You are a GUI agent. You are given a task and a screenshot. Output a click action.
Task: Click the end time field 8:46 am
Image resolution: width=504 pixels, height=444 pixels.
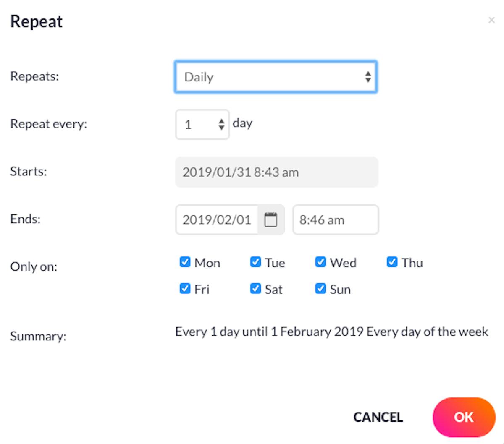[336, 219]
